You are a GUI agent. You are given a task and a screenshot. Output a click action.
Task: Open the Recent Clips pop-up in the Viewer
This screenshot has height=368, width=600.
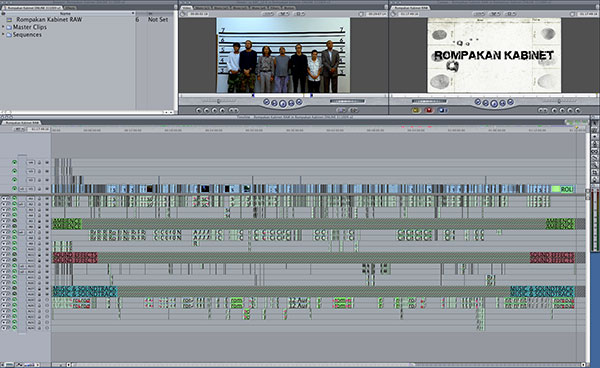point(341,110)
